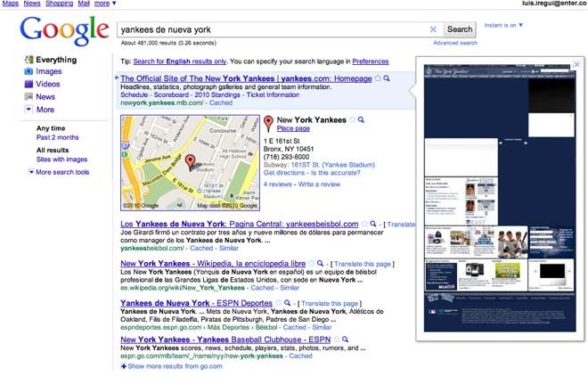Viewport: 588px width, 385px height.
Task: Click the Videos filter icon in the sidebar
Action: (29, 84)
